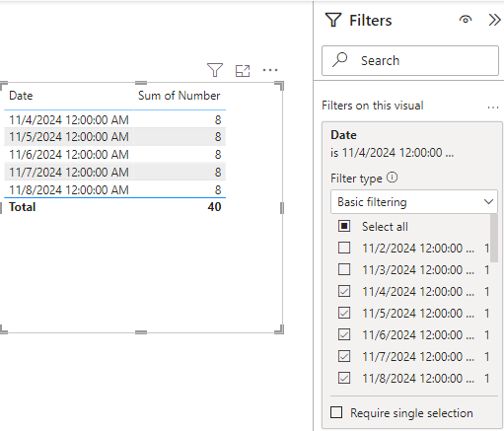Click the Date filter card title

[343, 135]
